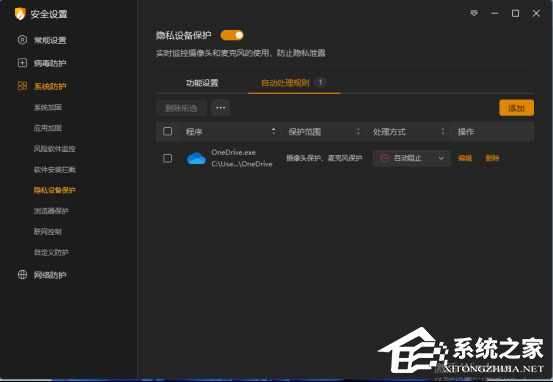Toggle the 隐私设备保护 switch
Viewport: 553px width, 382px height.
click(x=232, y=35)
